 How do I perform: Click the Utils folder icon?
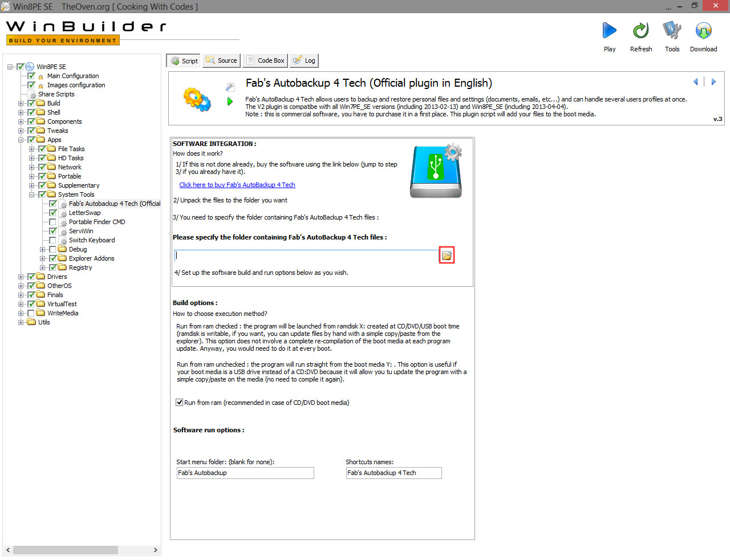[32, 322]
